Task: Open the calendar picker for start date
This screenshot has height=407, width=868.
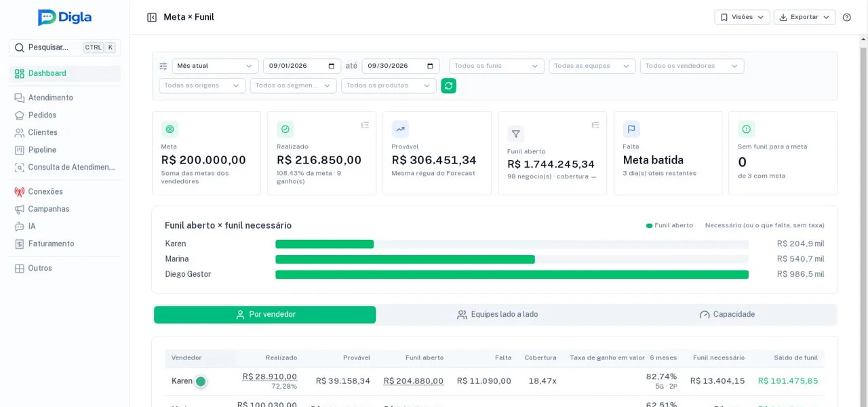Action: [332, 66]
